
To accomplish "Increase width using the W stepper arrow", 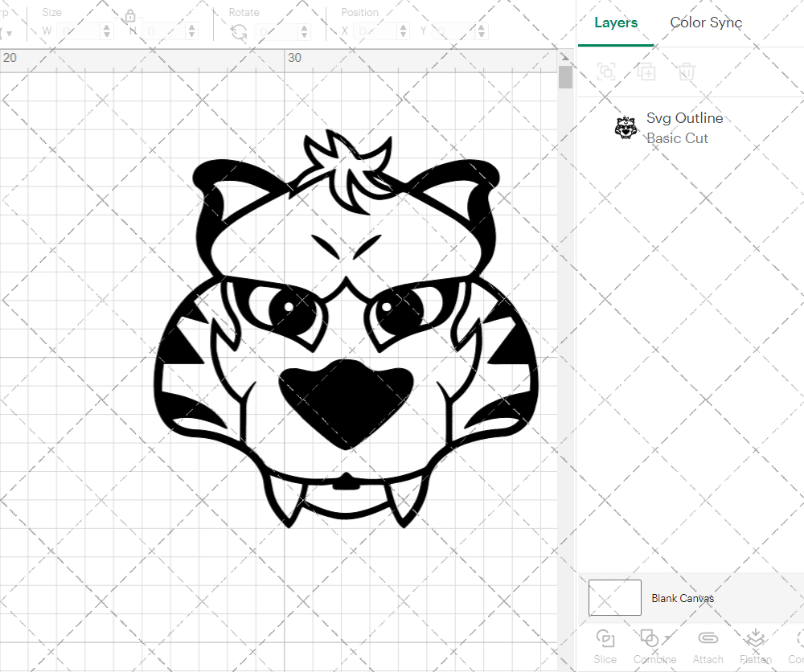I will pyautogui.click(x=105, y=27).
